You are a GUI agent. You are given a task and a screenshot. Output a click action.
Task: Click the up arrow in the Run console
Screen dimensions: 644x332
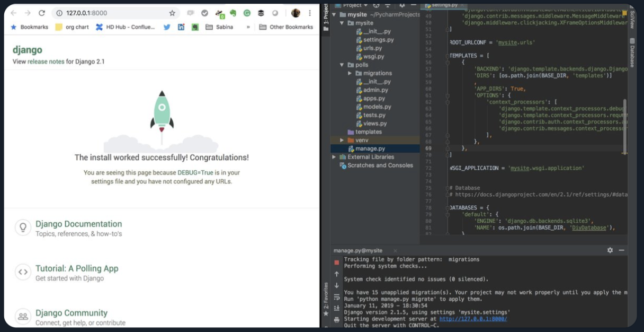336,274
